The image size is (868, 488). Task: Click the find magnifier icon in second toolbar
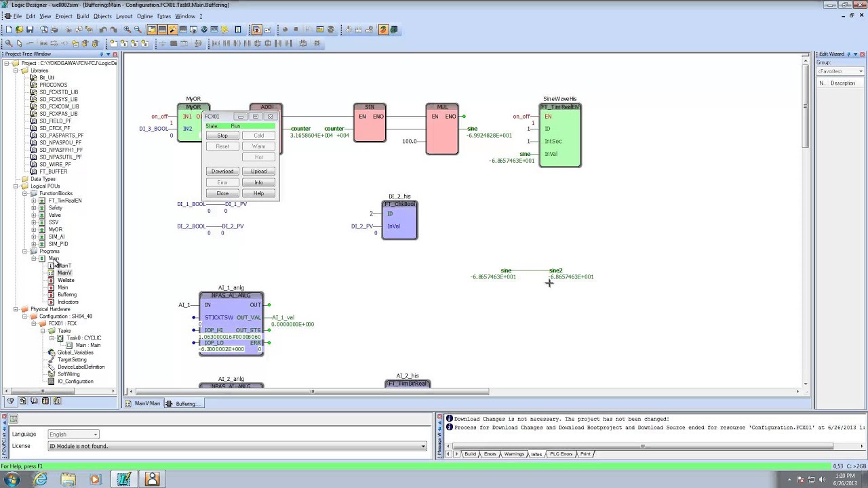coord(9,43)
